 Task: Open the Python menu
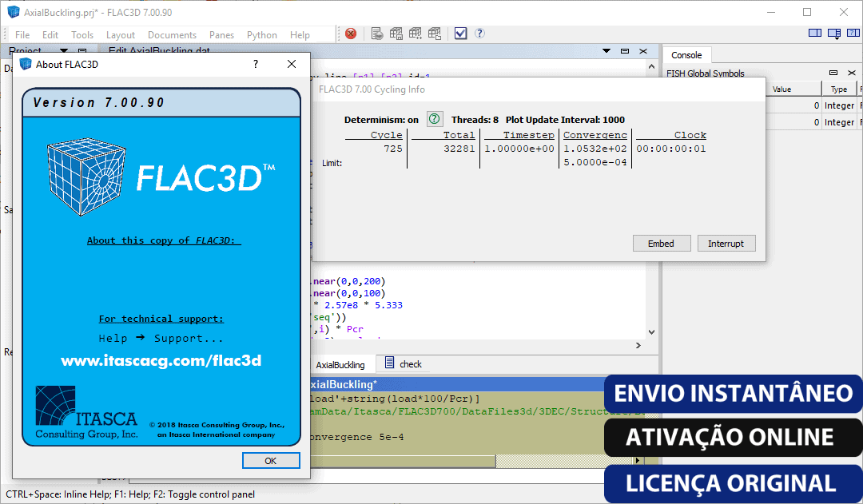[262, 34]
